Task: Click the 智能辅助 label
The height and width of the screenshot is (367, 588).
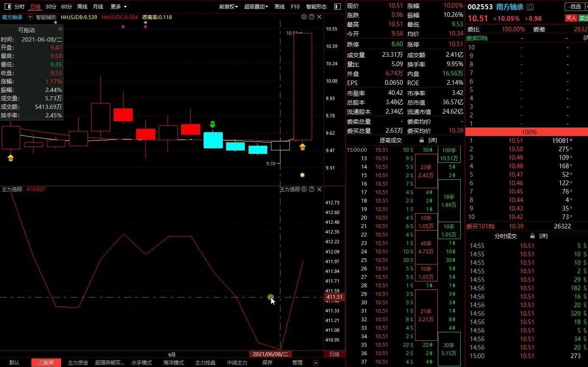Action: tap(46, 17)
